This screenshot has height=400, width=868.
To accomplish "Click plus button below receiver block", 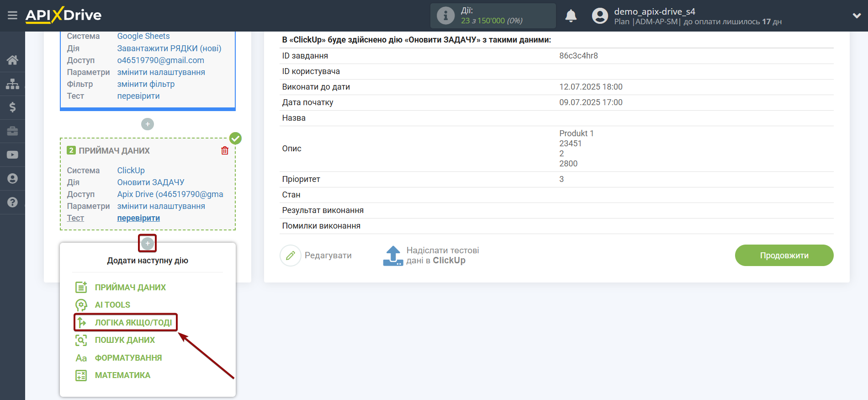I will click(147, 243).
